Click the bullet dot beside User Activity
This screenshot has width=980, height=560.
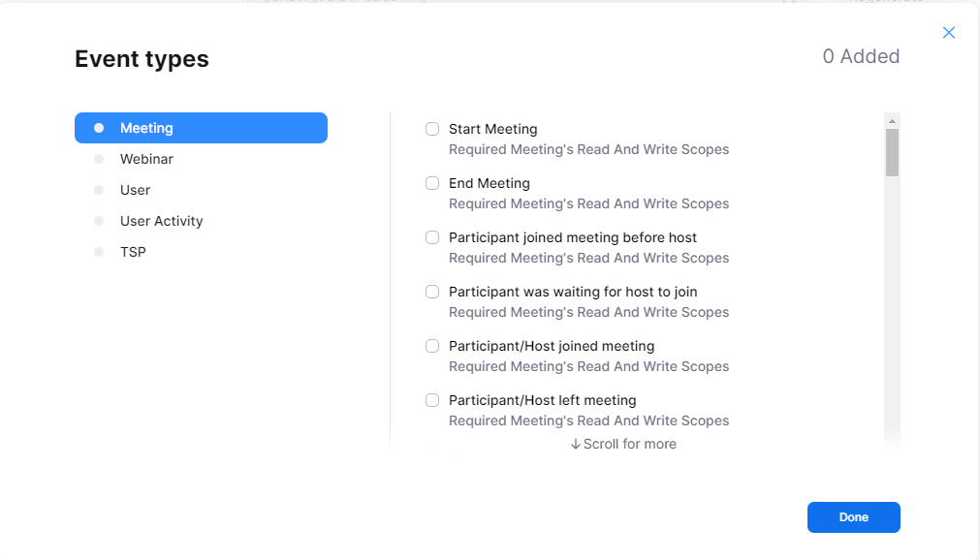[x=99, y=221]
